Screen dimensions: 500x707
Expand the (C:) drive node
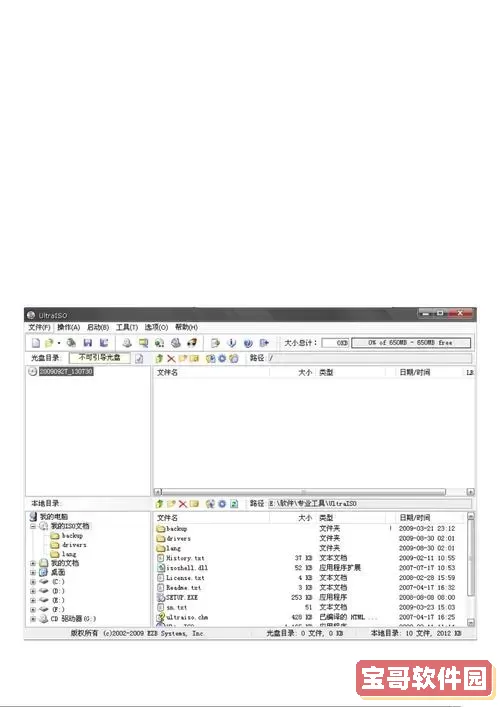click(x=32, y=582)
